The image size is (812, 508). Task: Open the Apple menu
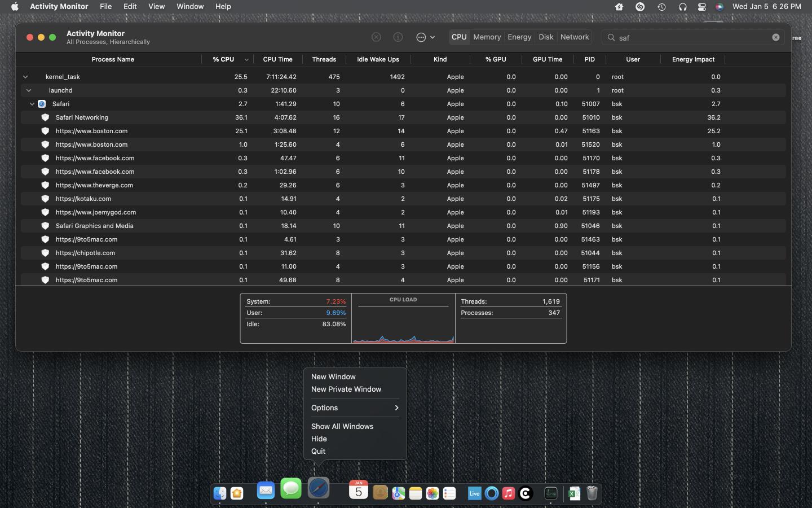click(15, 7)
